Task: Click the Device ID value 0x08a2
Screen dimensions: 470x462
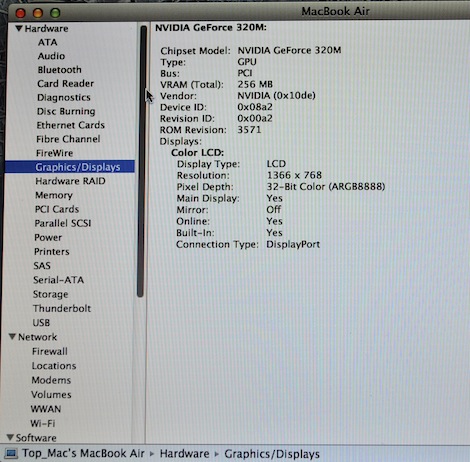Action: 255,107
